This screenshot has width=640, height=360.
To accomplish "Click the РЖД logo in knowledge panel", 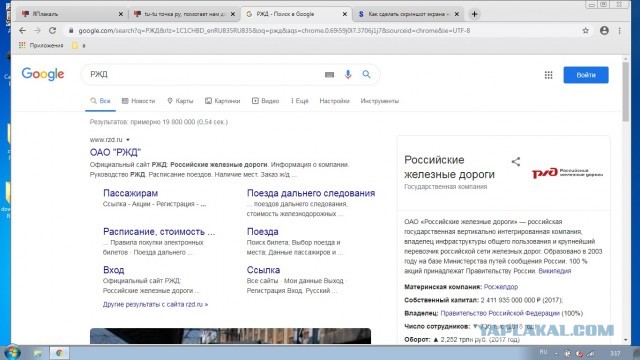I will (x=567, y=173).
